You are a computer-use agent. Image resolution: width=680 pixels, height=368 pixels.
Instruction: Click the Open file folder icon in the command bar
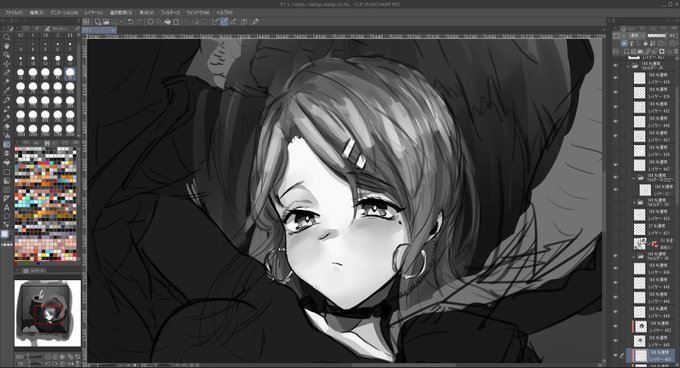click(x=106, y=21)
